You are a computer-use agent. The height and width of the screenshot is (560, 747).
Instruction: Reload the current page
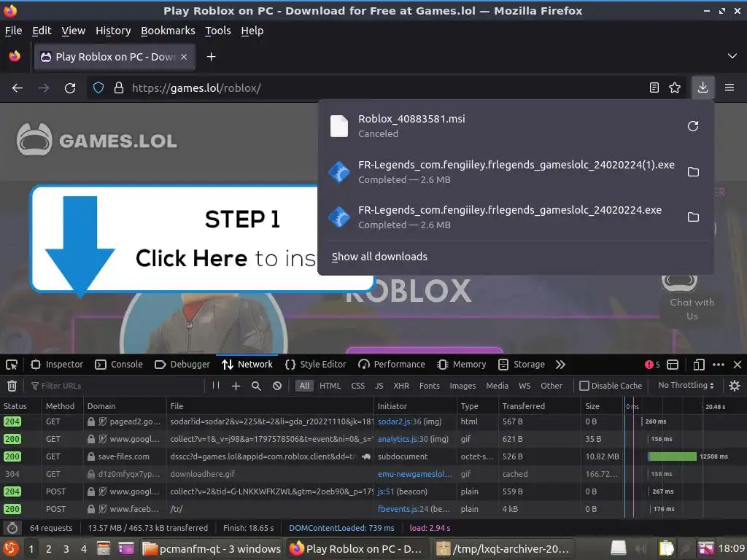pyautogui.click(x=70, y=88)
